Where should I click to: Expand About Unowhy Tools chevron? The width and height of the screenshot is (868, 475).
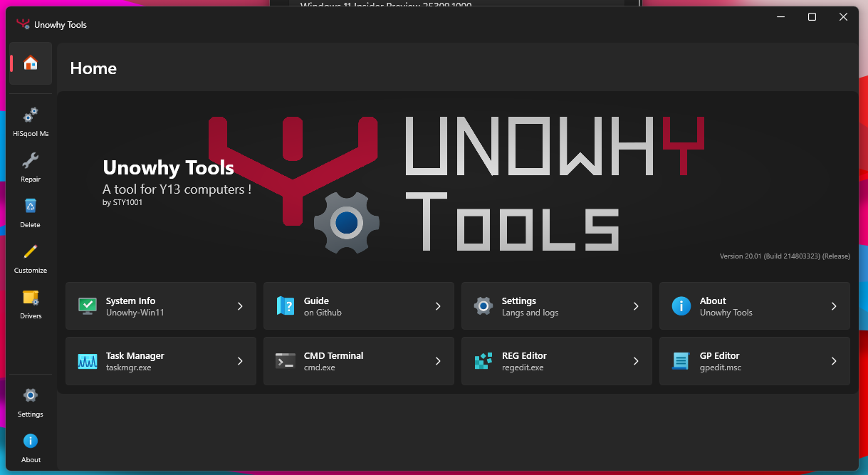834,306
